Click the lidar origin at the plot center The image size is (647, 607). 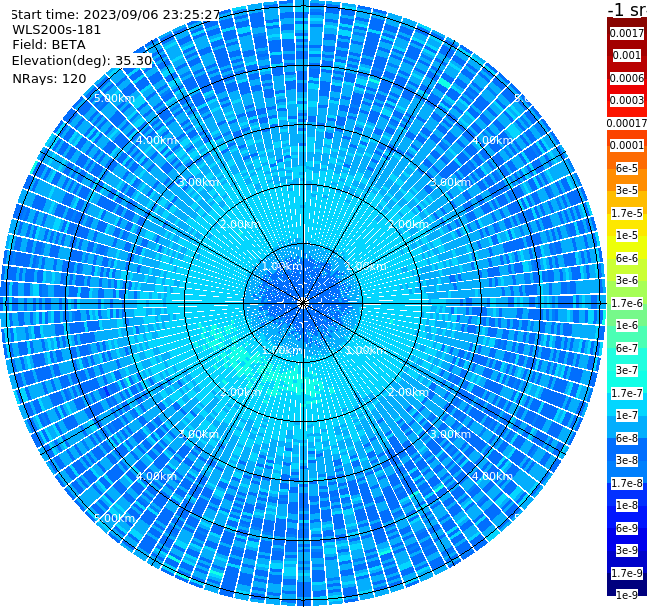(x=303, y=303)
